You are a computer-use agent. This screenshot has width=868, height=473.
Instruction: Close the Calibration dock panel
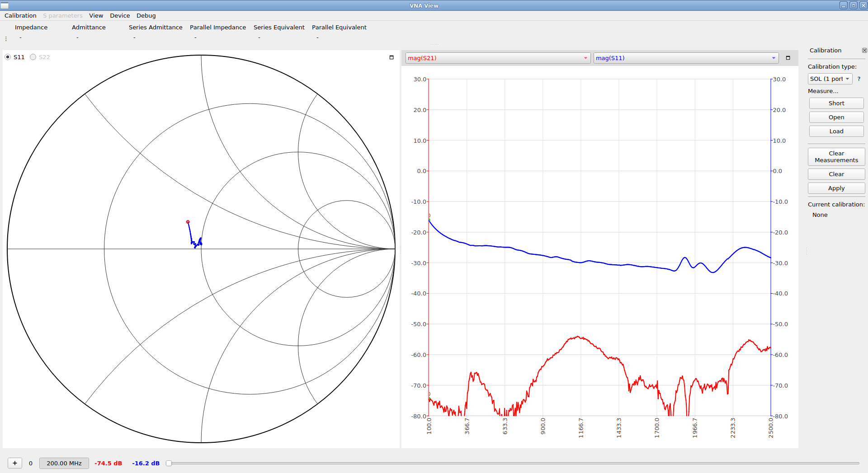click(864, 51)
